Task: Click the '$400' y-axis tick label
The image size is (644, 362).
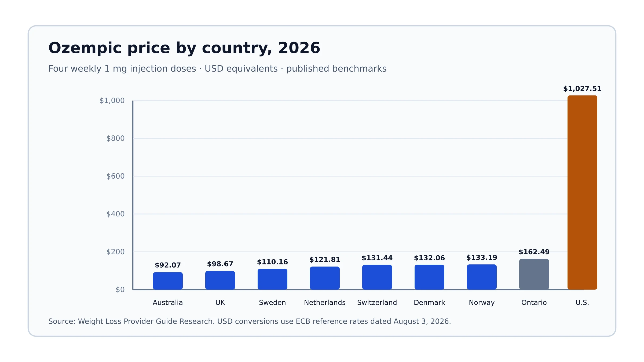Action: [x=115, y=214]
